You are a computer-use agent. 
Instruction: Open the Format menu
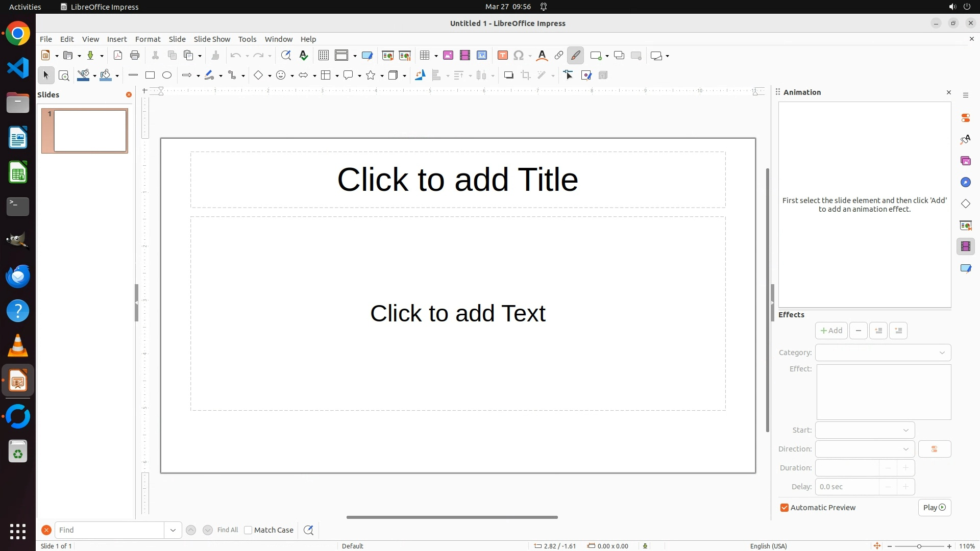[x=148, y=39]
